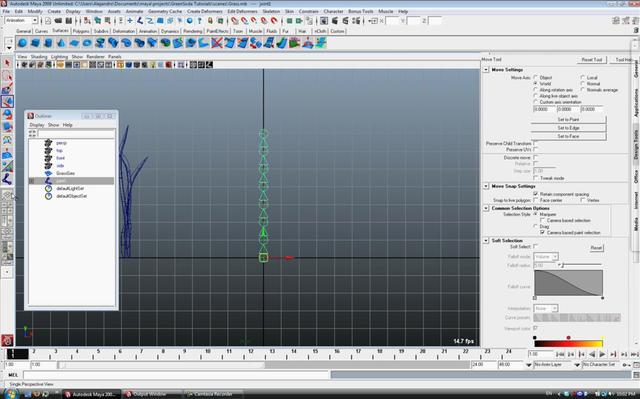Click the first red magnet snap icon
This screenshot has height=399, width=640.
[235, 20]
